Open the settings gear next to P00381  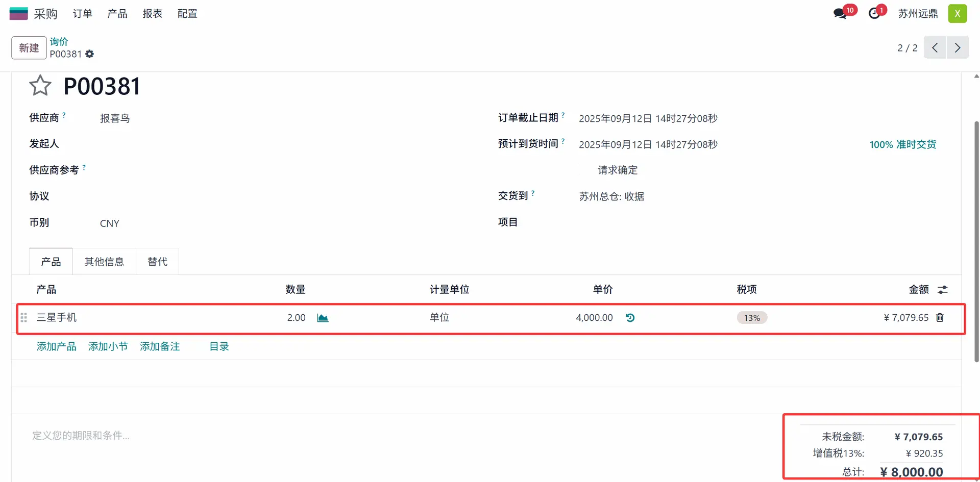pos(90,54)
